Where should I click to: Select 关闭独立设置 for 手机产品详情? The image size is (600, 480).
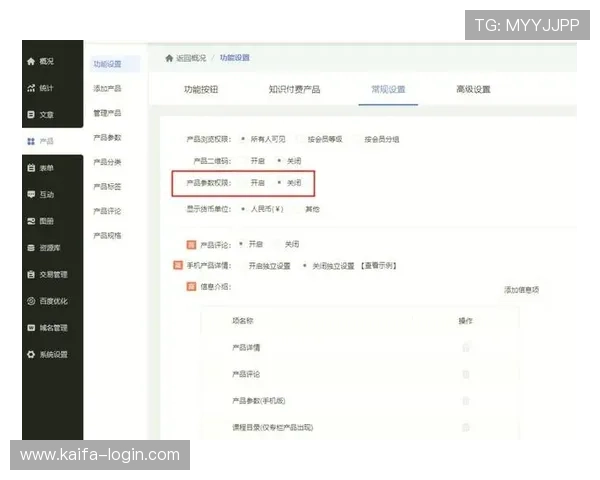(305, 266)
